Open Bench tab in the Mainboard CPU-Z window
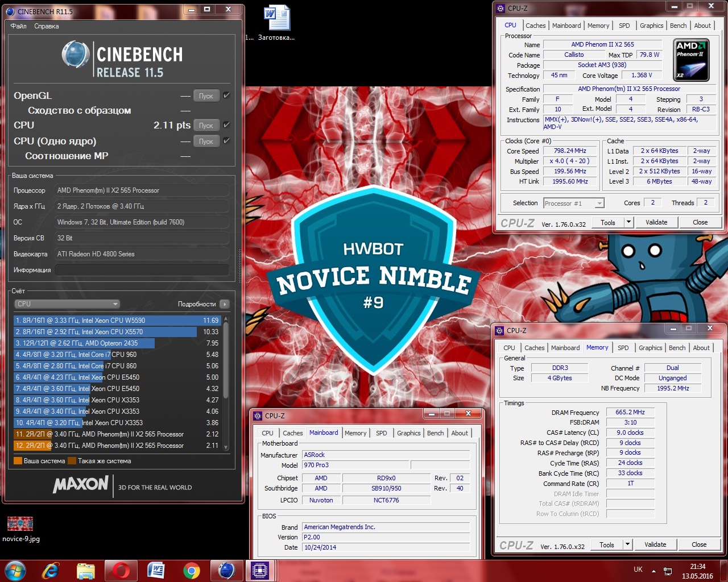This screenshot has height=582, width=728. click(x=435, y=433)
